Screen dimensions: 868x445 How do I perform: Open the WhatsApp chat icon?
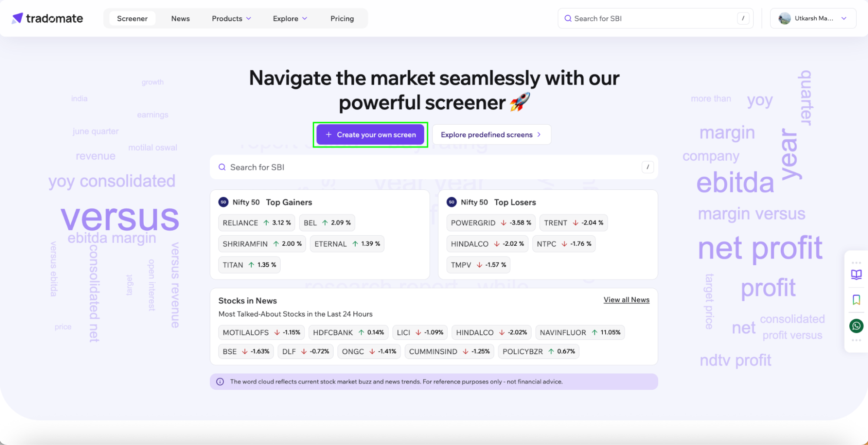pyautogui.click(x=856, y=326)
